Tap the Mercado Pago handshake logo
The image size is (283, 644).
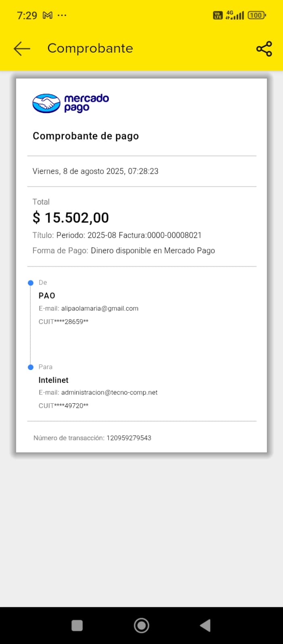(46, 103)
